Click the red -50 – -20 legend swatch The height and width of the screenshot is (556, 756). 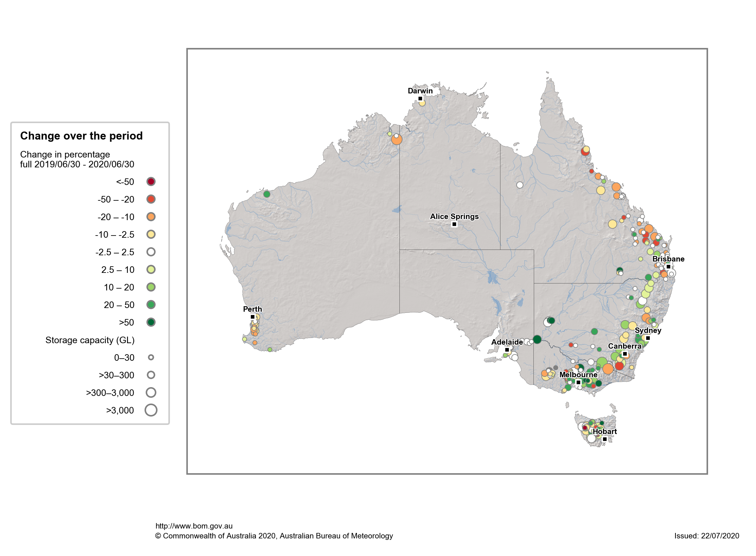[x=151, y=199]
